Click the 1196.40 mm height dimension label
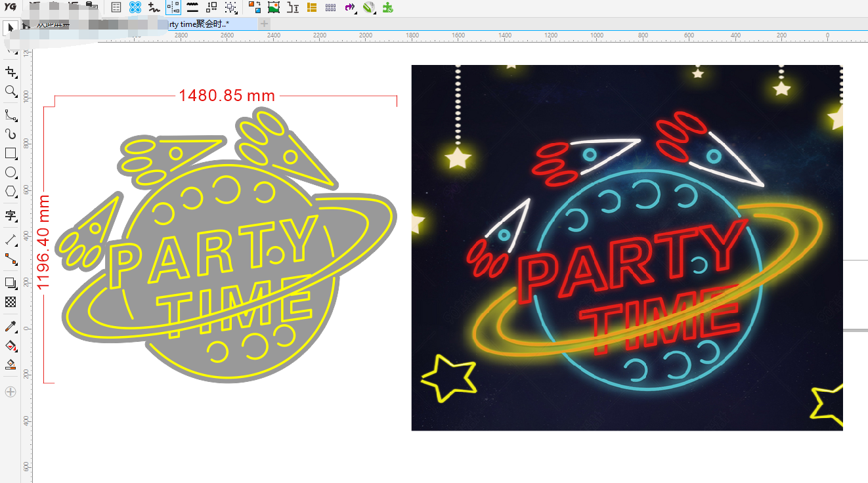 coord(44,242)
